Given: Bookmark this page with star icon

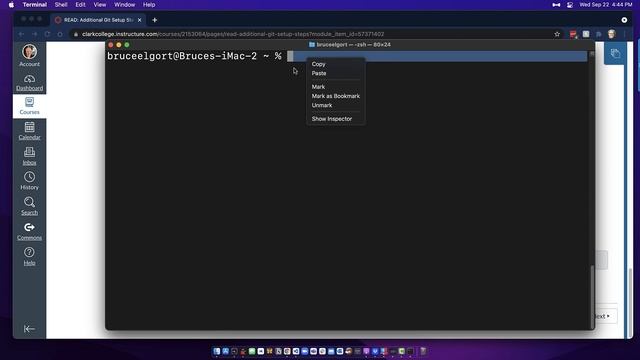Looking at the screenshot, I should (x=557, y=34).
